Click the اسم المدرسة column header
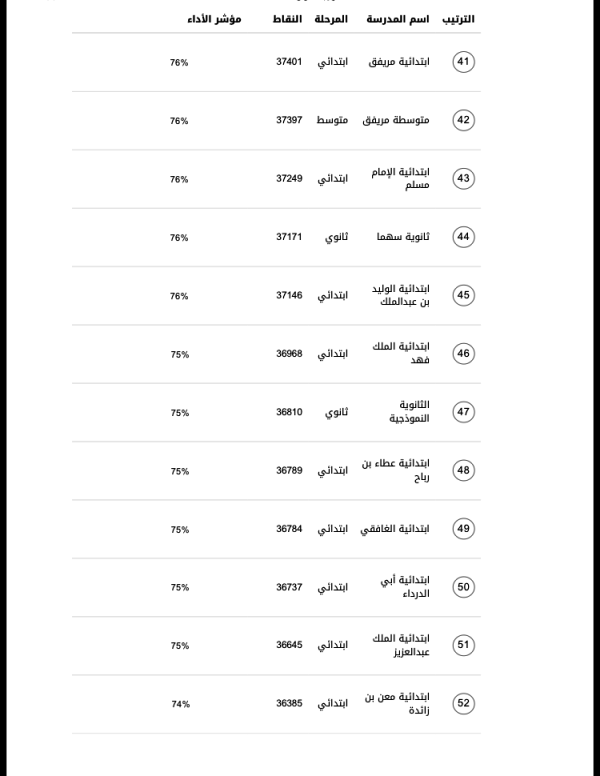The width and height of the screenshot is (600, 776). point(398,19)
